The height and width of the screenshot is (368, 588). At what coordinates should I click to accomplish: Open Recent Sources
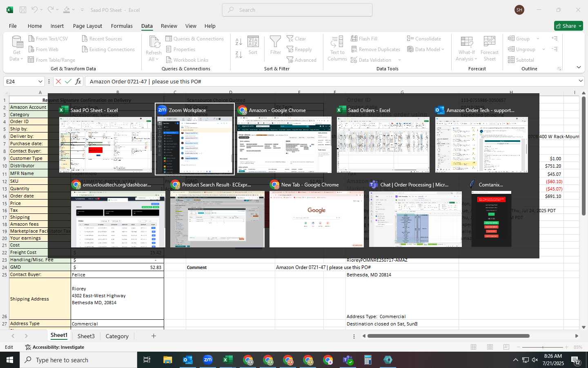(x=102, y=39)
